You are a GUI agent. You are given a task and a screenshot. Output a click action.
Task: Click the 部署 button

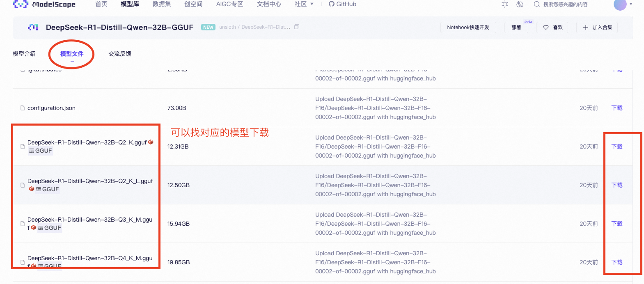516,27
